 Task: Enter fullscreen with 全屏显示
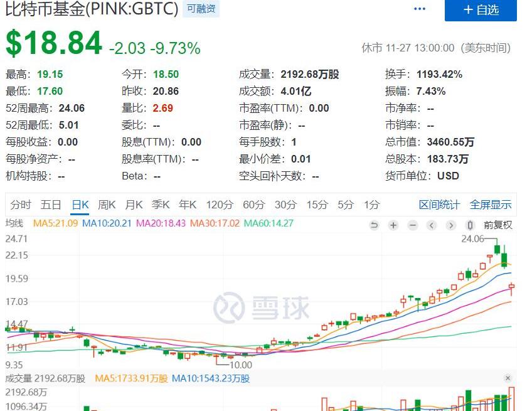[x=491, y=205]
